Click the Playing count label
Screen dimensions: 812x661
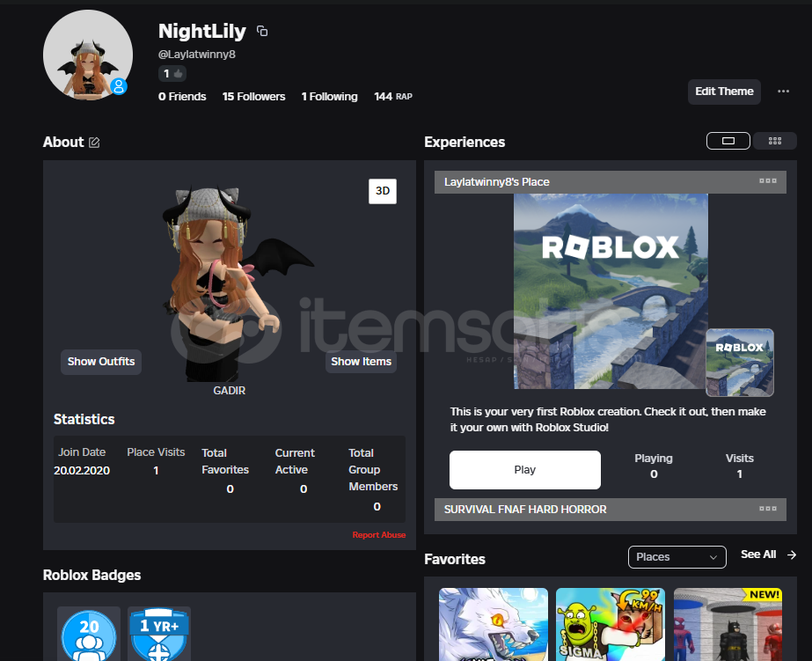(654, 459)
